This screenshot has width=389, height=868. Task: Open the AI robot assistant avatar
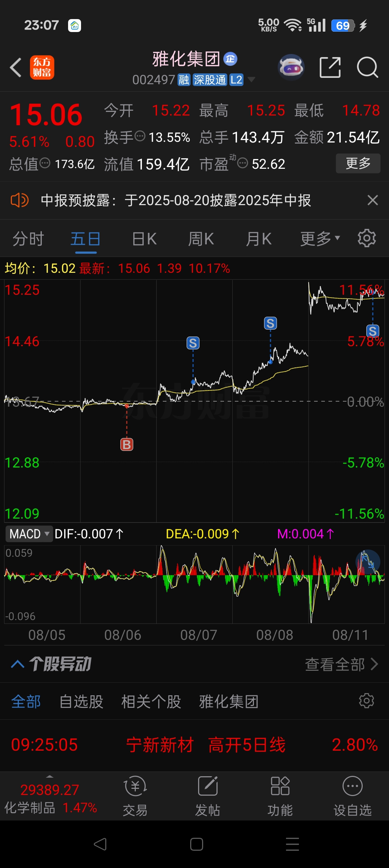coord(291,67)
